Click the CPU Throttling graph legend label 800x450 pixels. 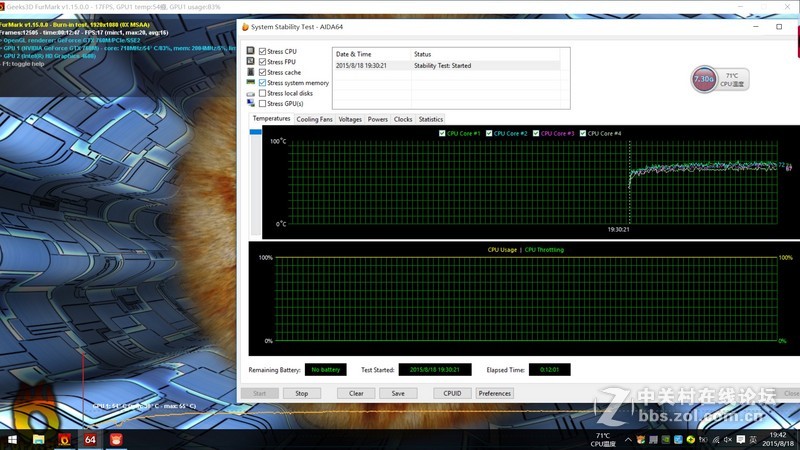point(544,250)
